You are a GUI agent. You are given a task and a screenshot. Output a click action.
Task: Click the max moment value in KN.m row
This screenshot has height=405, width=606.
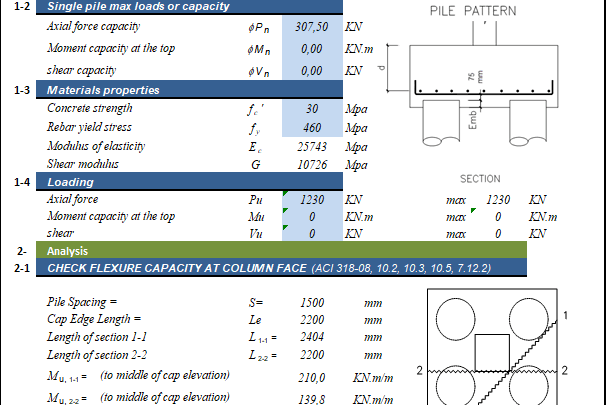pos(498,217)
